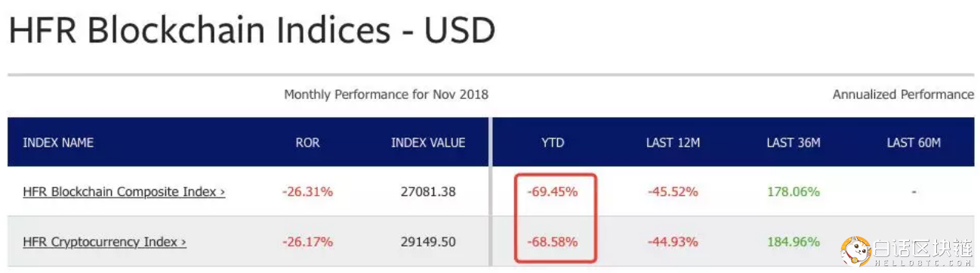Click the Annualized Performance label
The height and width of the screenshot is (273, 980).
click(903, 95)
